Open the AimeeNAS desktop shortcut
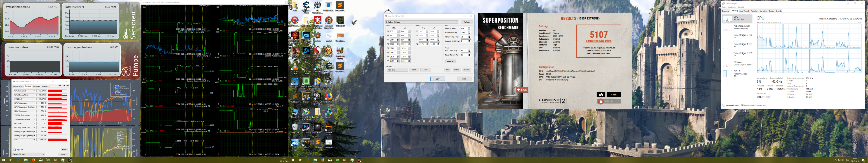The width and height of the screenshot is (868, 163). click(x=329, y=143)
